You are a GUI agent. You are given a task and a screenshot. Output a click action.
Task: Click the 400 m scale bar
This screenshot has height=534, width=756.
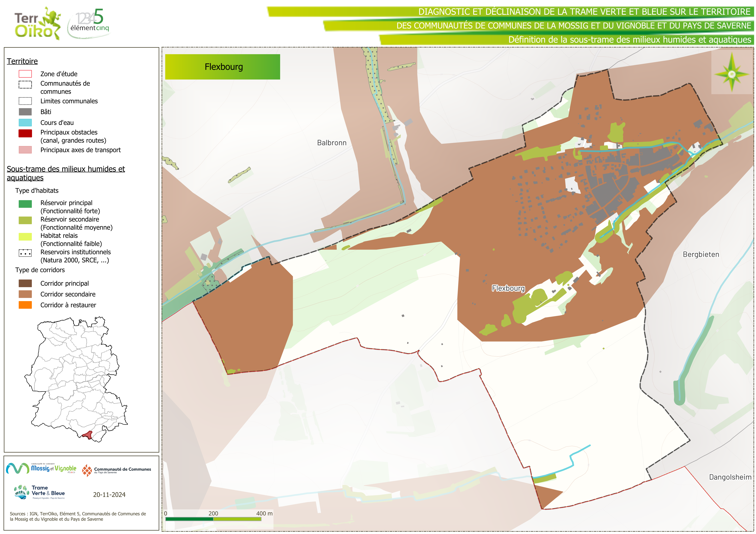coord(213,519)
